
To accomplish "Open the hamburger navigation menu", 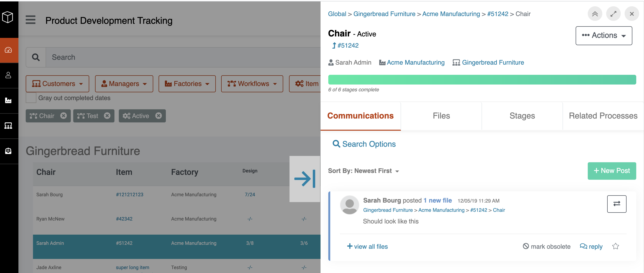I will (31, 20).
